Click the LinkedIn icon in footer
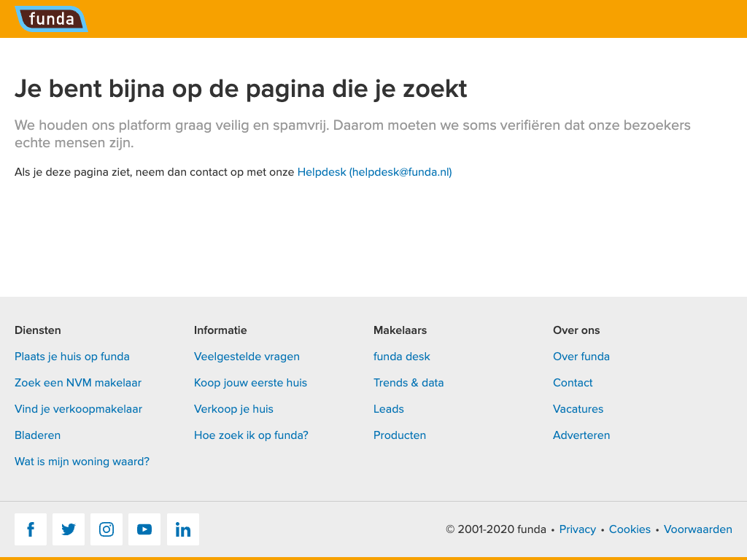This screenshot has height=560, width=747. (183, 529)
